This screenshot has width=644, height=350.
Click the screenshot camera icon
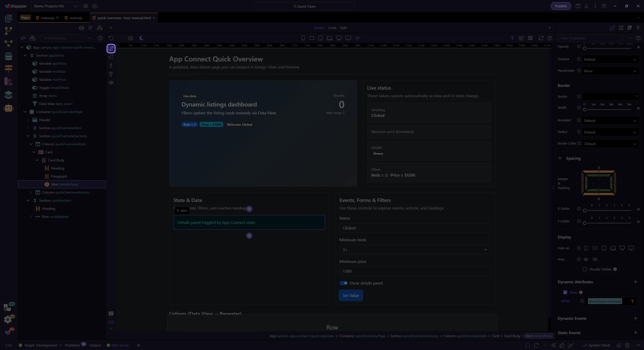(130, 38)
